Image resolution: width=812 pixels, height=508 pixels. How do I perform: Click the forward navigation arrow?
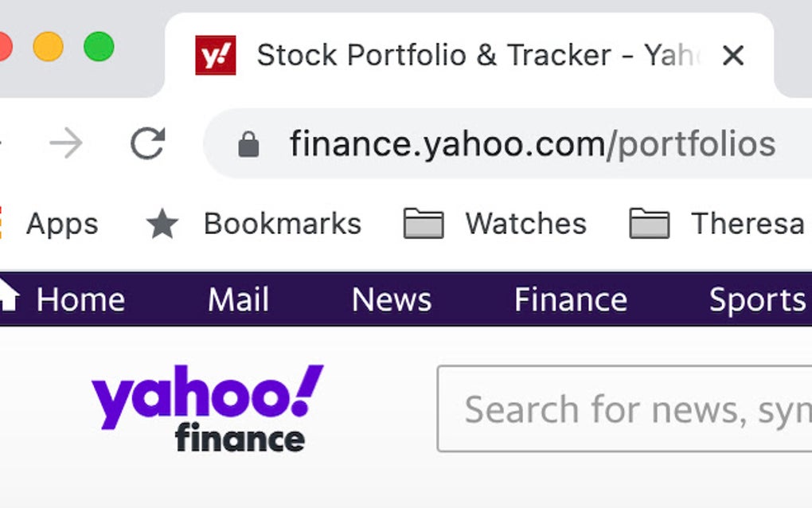[x=65, y=143]
